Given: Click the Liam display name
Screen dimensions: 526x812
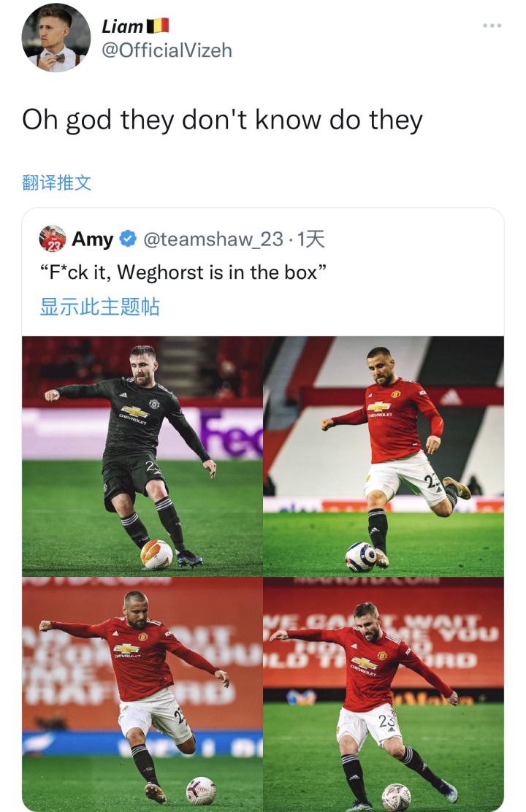Looking at the screenshot, I should coord(122,26).
